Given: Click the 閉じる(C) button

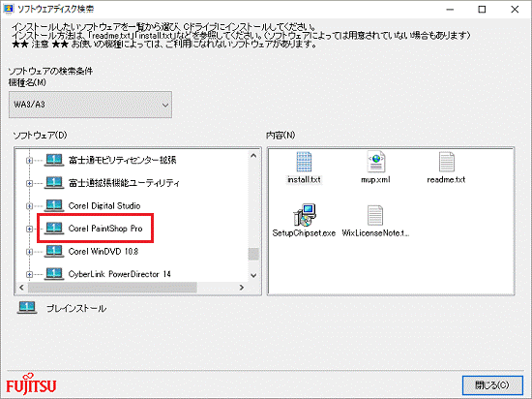Looking at the screenshot, I should [492, 385].
